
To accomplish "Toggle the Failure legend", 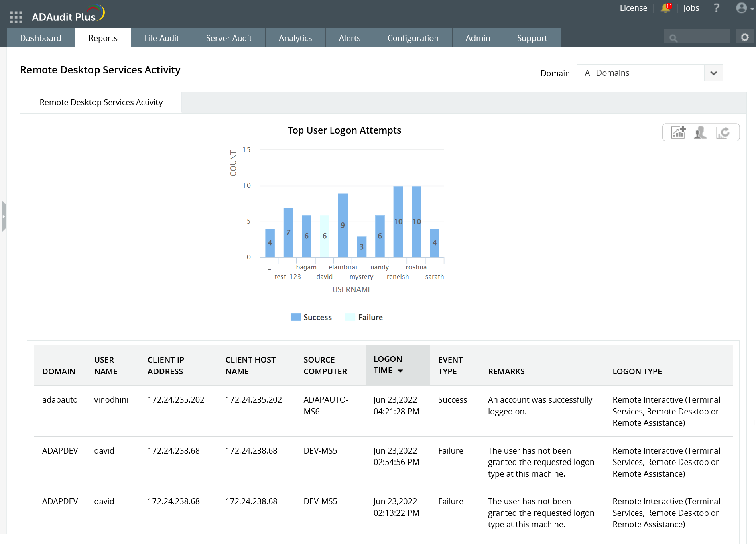I will tap(363, 317).
